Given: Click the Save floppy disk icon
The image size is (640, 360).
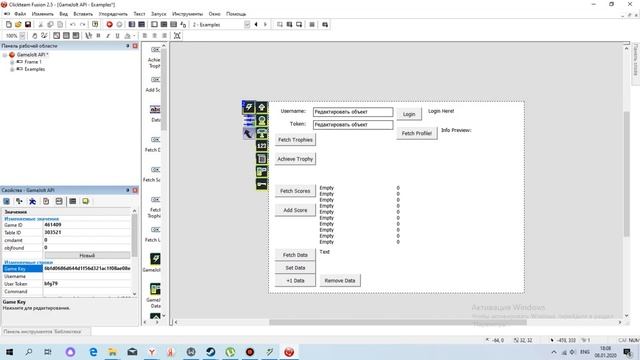Looking at the screenshot, I should (x=28, y=24).
